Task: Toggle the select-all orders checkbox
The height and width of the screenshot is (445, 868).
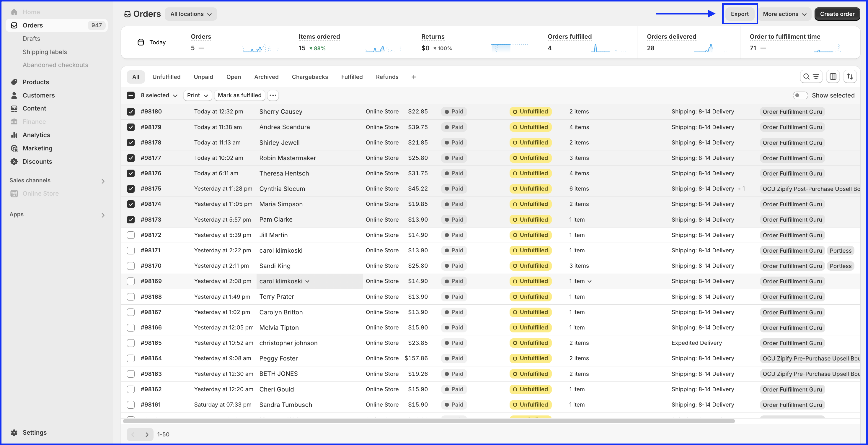Action: tap(131, 95)
